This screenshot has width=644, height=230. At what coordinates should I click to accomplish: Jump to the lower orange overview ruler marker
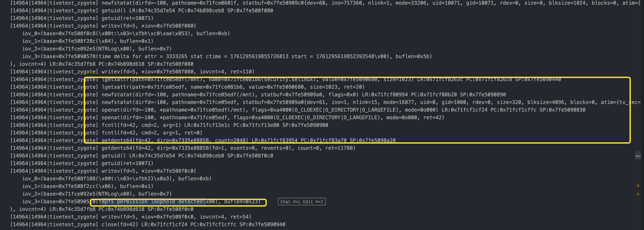pos(638,194)
